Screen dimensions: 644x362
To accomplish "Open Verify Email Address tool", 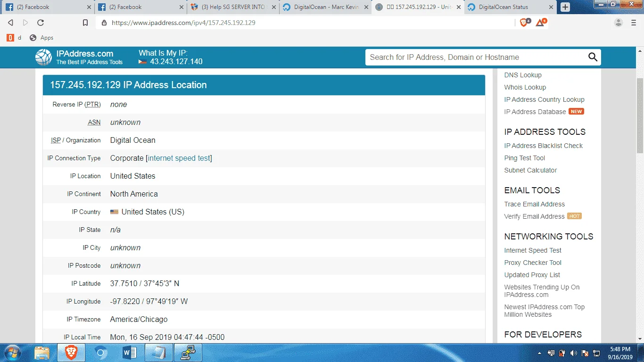I will (x=534, y=216).
